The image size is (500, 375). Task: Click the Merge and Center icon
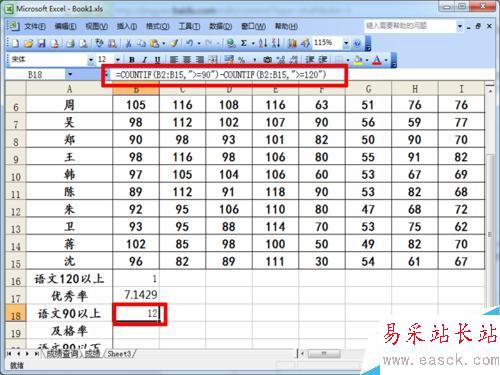pyautogui.click(x=212, y=60)
